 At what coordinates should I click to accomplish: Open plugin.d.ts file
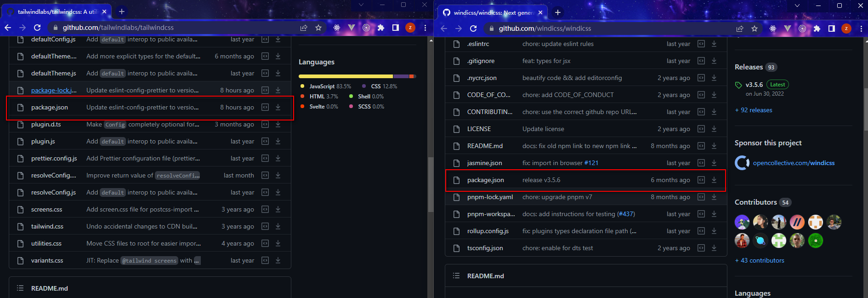[x=46, y=124]
